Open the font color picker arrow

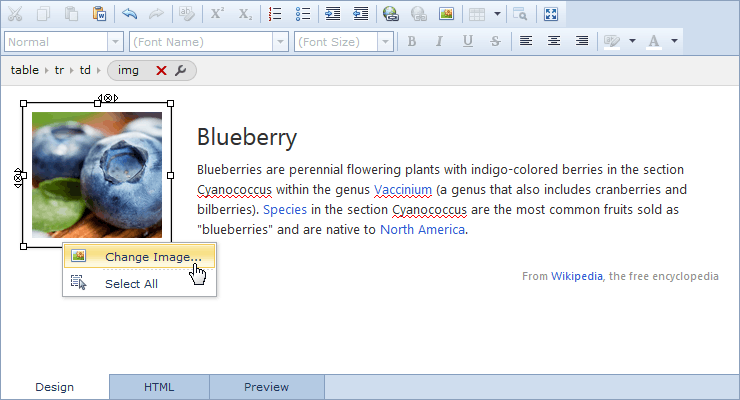pyautogui.click(x=675, y=41)
